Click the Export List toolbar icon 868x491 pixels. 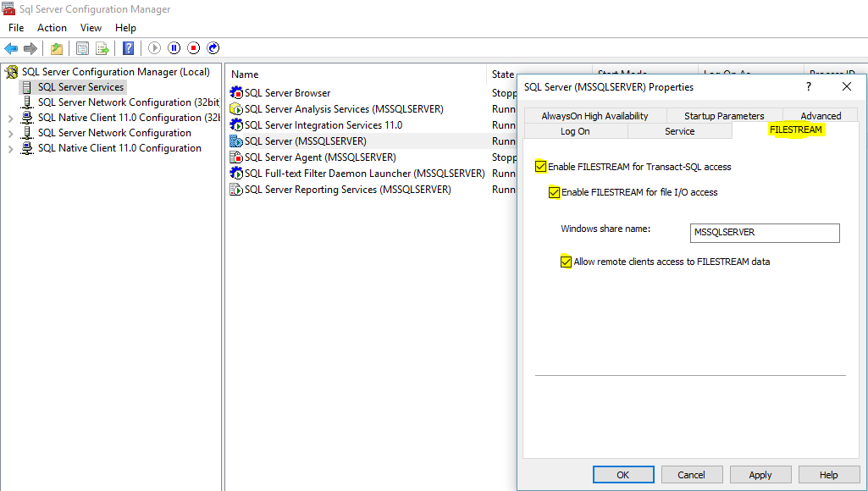point(102,48)
